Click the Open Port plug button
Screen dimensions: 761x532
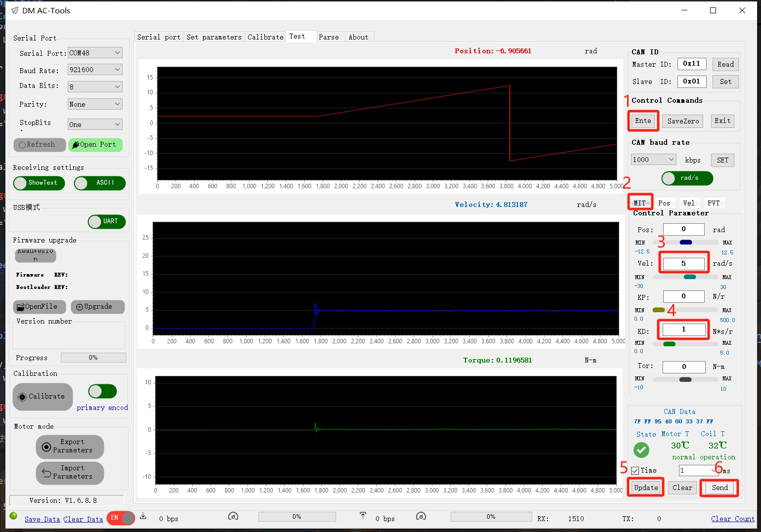(x=95, y=145)
